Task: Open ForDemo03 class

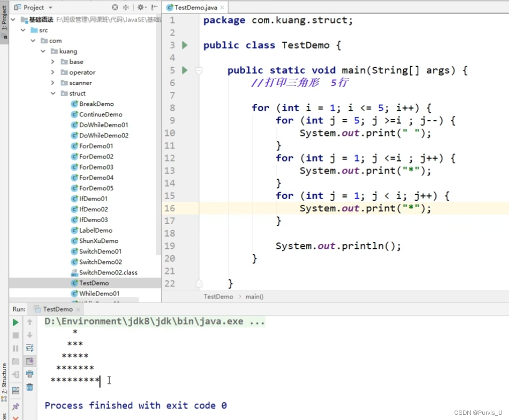Action: (92, 167)
